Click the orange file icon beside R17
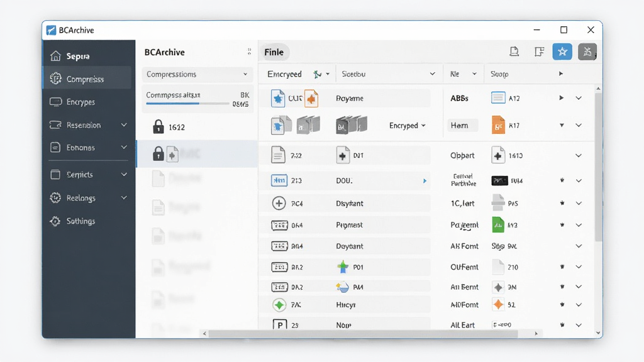Viewport: 644px width, 362px height. [498, 125]
